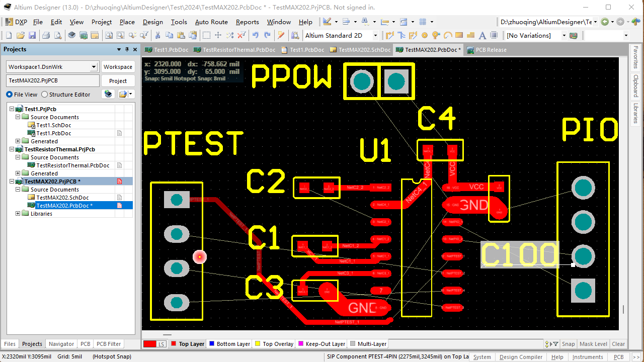
Task: Select the Top Overlay layer tab
Action: pyautogui.click(x=275, y=344)
